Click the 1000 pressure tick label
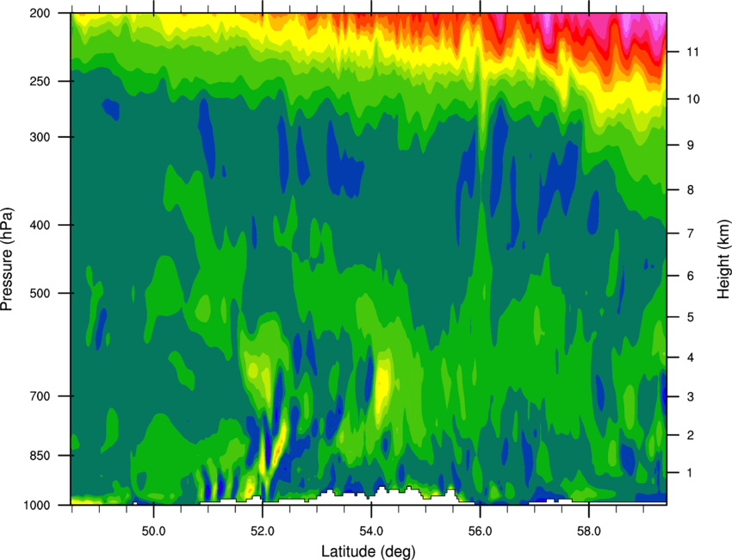The image size is (732, 560). point(36,505)
